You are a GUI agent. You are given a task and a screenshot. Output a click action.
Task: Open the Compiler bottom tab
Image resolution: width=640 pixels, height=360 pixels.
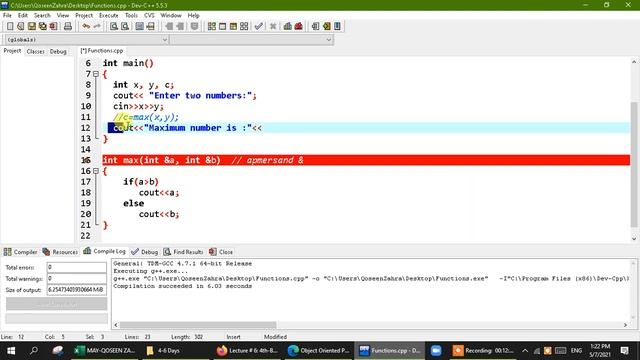click(x=20, y=252)
